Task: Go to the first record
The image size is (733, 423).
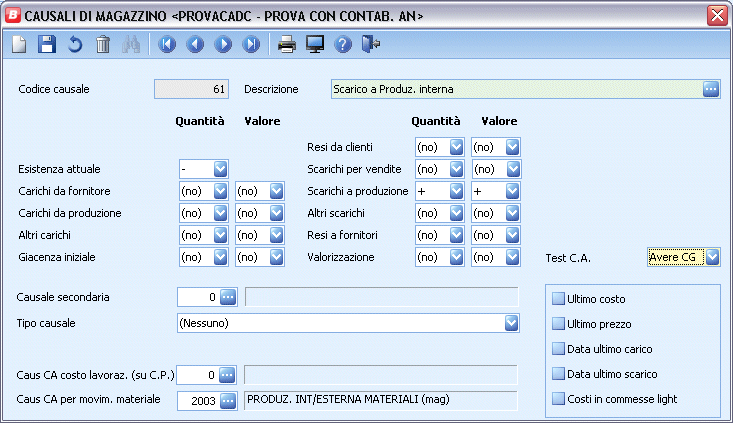Action: (x=167, y=44)
